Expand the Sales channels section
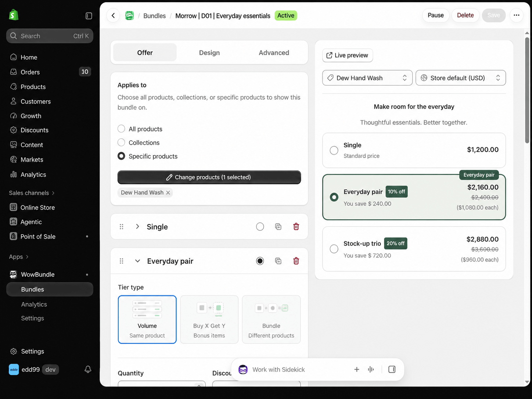 [32, 193]
